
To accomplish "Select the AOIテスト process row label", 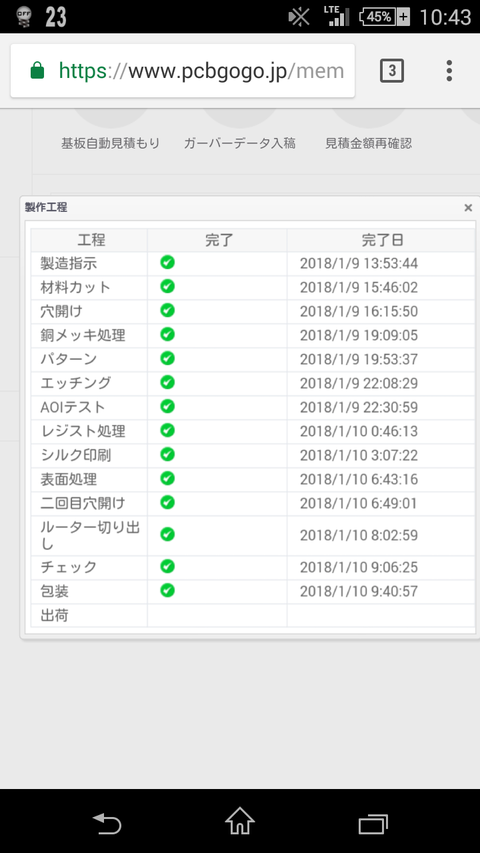I will [x=73, y=407].
